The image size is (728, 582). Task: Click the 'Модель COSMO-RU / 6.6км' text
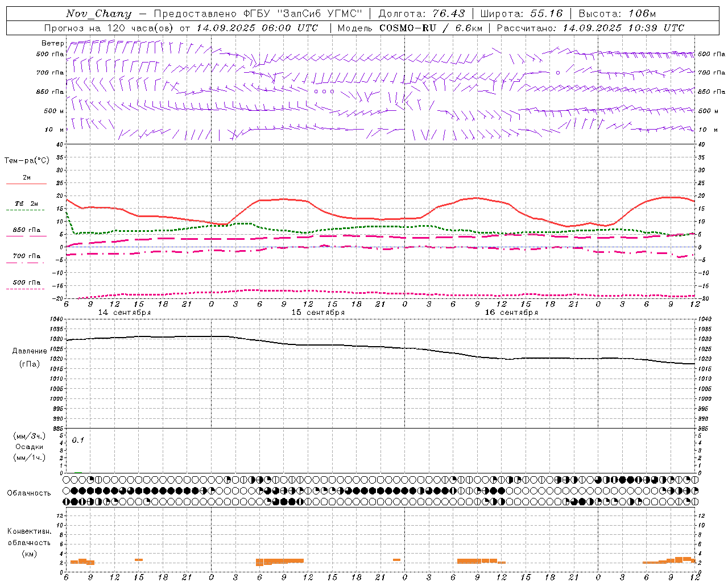pos(409,28)
